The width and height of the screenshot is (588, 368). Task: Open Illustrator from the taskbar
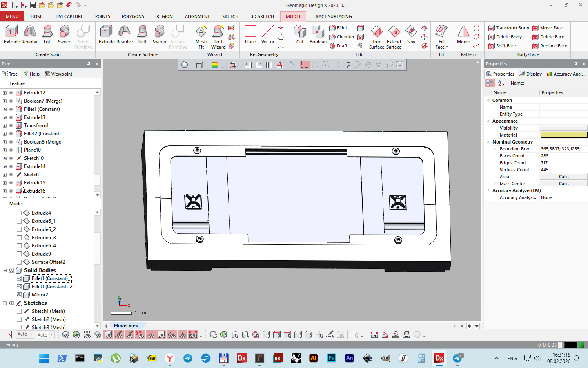point(314,358)
